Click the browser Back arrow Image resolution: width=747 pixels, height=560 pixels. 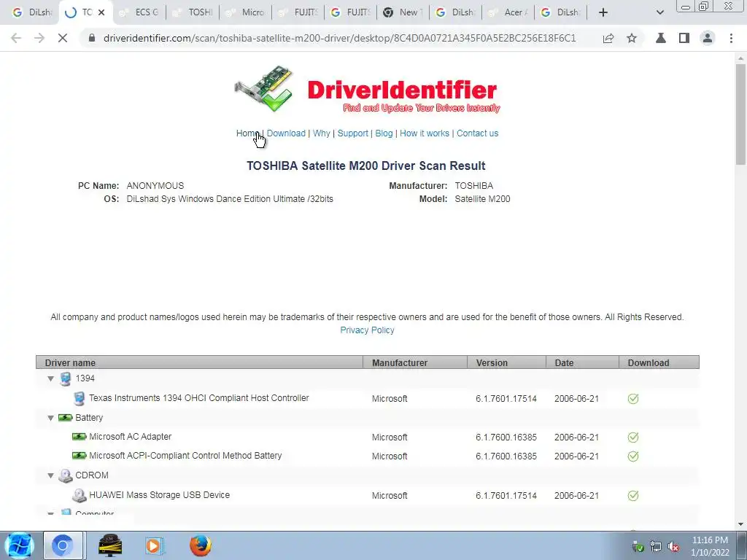(x=16, y=38)
